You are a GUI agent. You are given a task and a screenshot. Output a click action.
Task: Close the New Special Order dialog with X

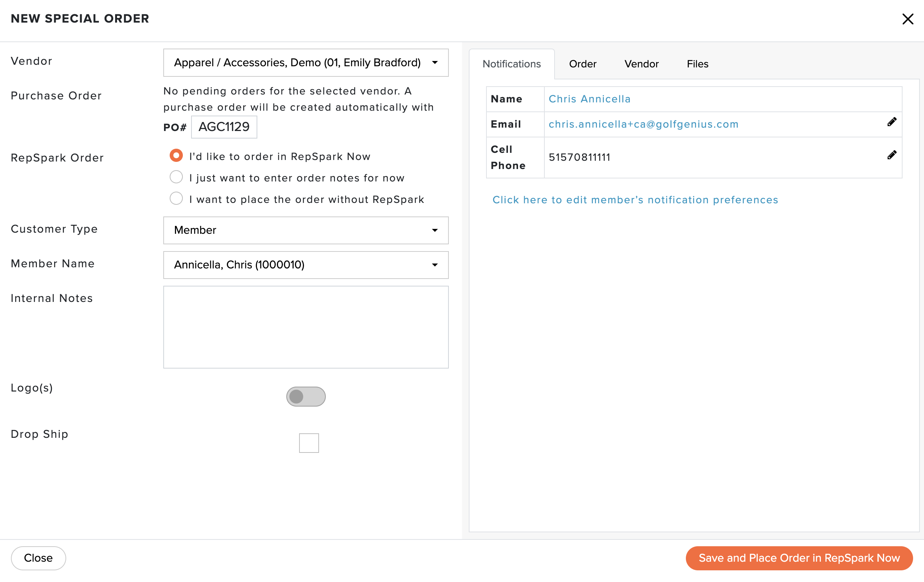907,19
